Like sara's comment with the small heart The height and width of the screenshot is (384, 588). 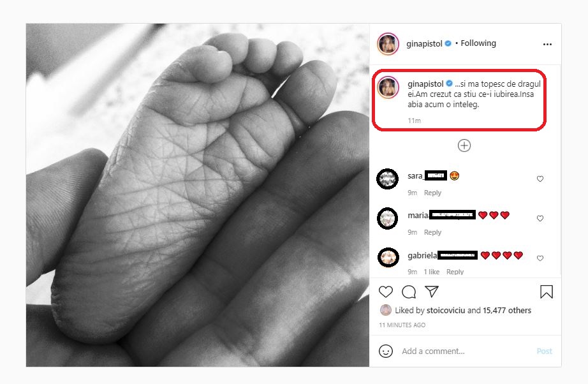coord(540,179)
